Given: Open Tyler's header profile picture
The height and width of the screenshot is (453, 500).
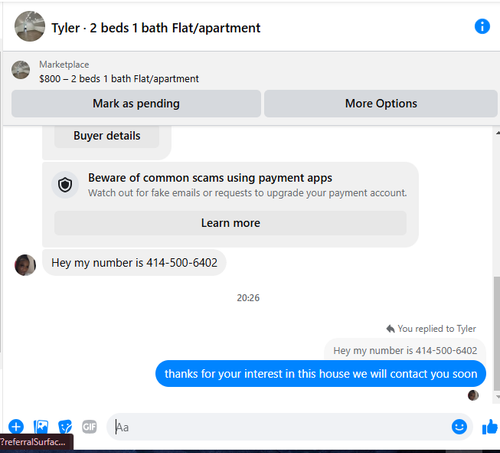Looking at the screenshot, I should coord(30,26).
